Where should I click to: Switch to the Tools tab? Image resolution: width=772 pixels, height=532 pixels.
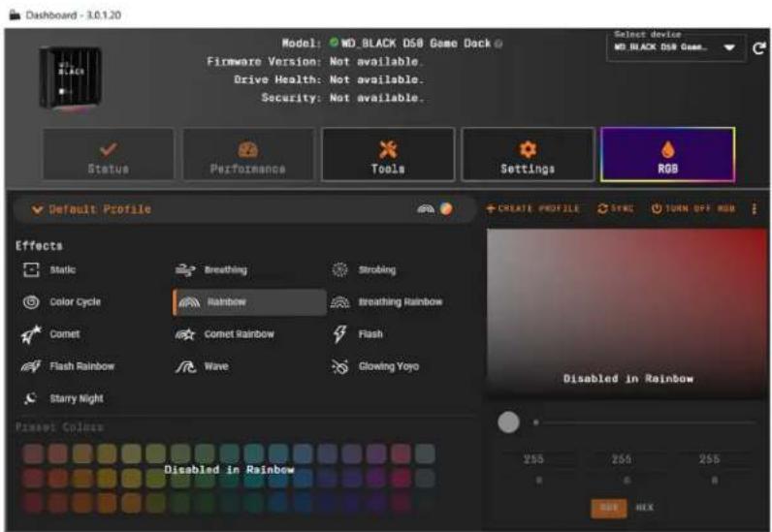pos(388,154)
